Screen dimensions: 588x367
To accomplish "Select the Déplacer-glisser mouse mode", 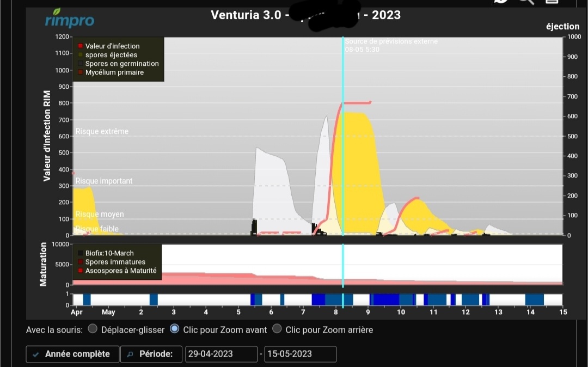I will pyautogui.click(x=93, y=329).
